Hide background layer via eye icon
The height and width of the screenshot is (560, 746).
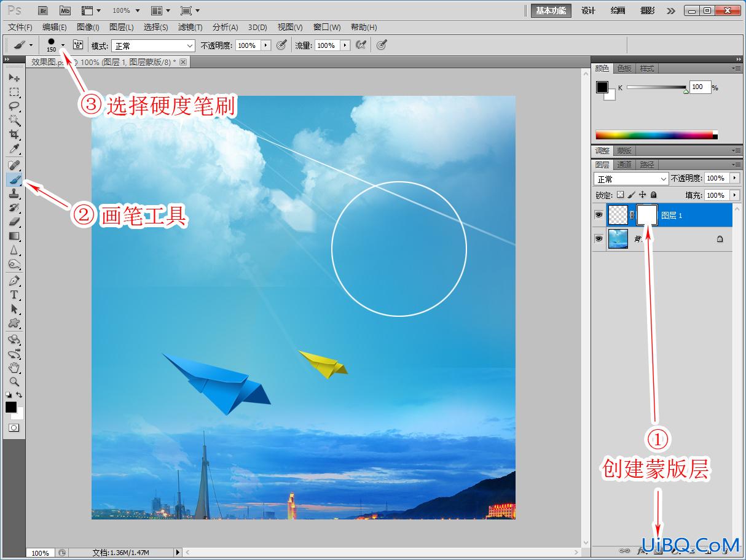[x=599, y=239]
